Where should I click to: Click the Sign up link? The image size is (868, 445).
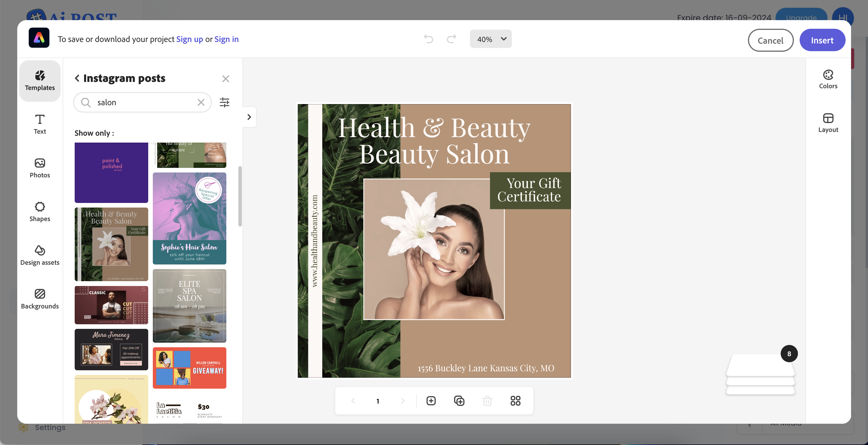tap(189, 39)
